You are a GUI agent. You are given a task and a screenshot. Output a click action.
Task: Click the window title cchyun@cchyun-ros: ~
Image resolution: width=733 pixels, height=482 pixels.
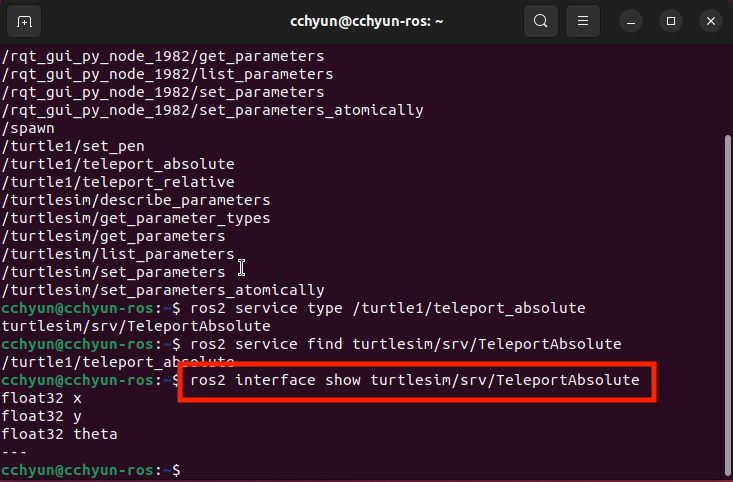366,22
